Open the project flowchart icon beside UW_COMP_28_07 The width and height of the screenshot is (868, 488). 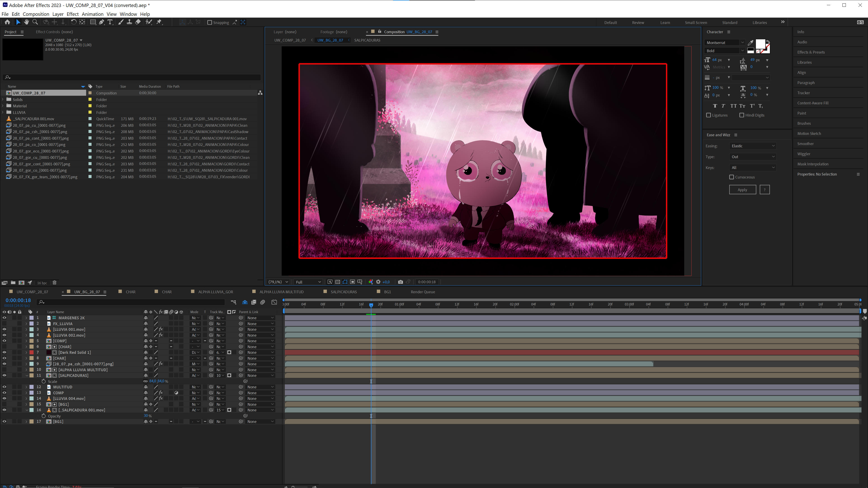[260, 93]
